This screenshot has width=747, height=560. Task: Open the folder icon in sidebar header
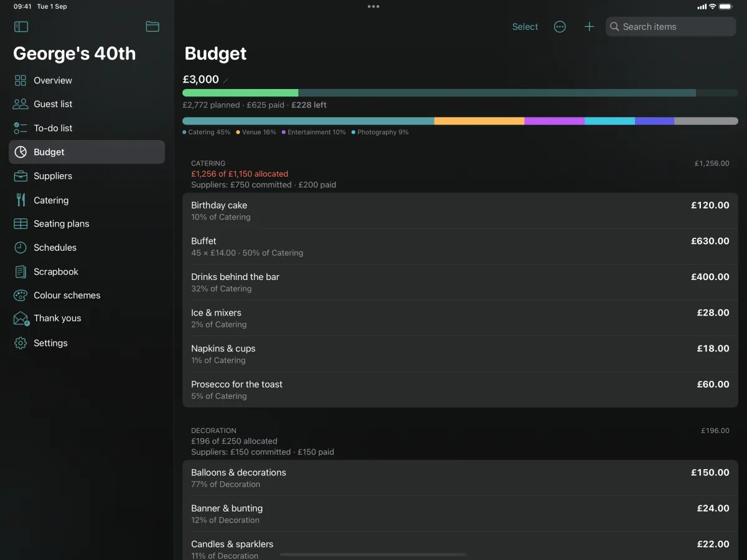pos(153,27)
